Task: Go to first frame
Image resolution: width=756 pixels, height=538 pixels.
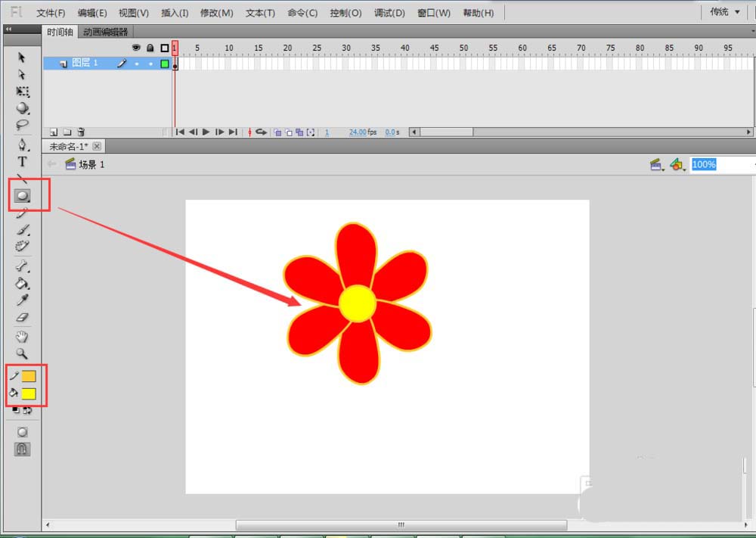Action: (x=180, y=132)
